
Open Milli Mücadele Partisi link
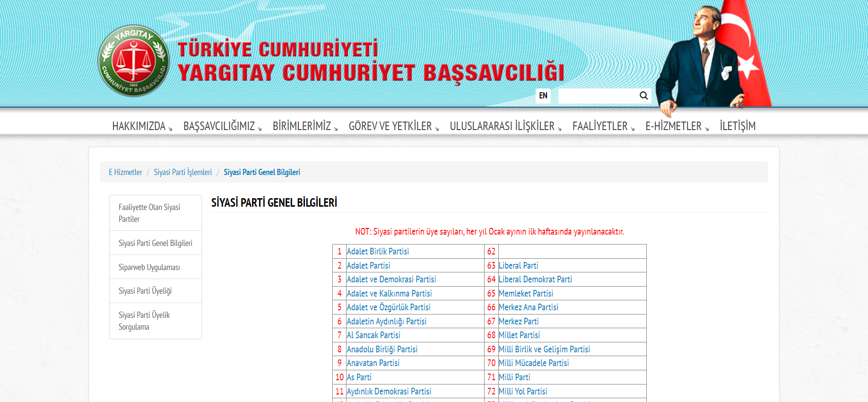[x=534, y=363]
